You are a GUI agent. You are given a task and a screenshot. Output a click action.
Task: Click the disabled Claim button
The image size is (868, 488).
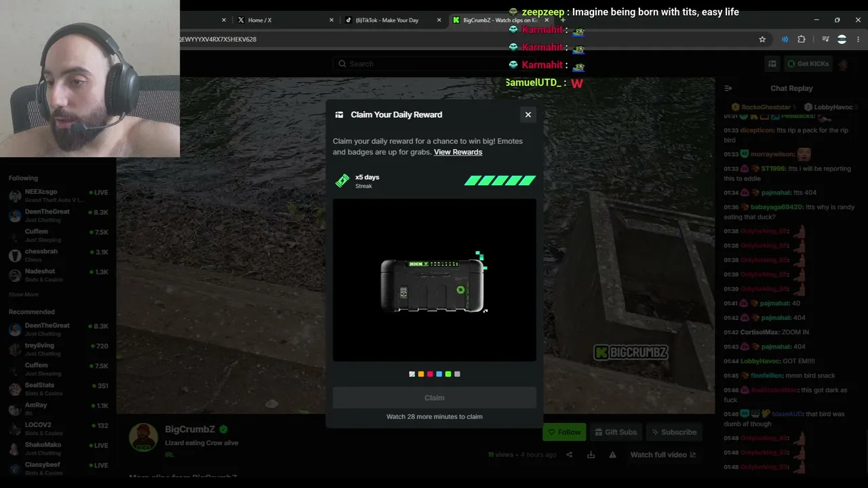coord(435,398)
